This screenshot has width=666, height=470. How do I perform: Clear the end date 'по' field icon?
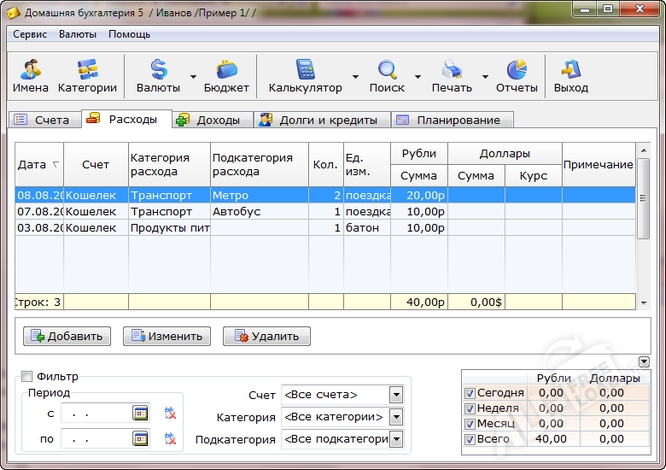coord(170,438)
